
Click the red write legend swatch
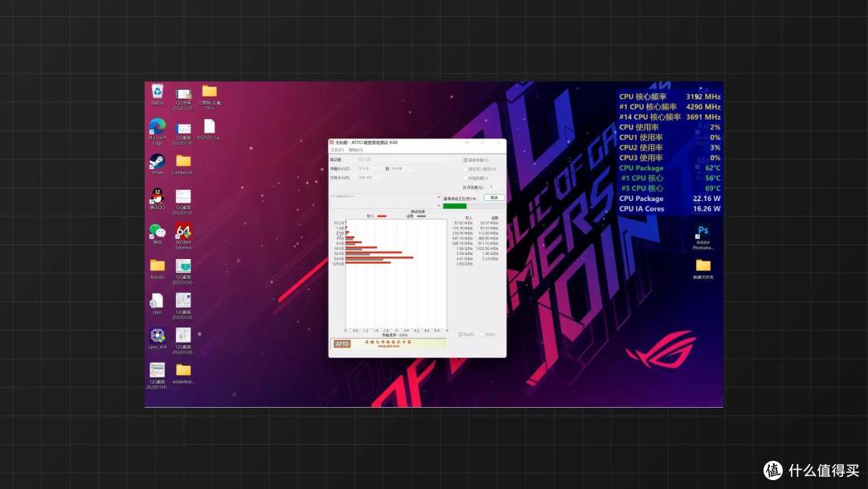click(382, 216)
